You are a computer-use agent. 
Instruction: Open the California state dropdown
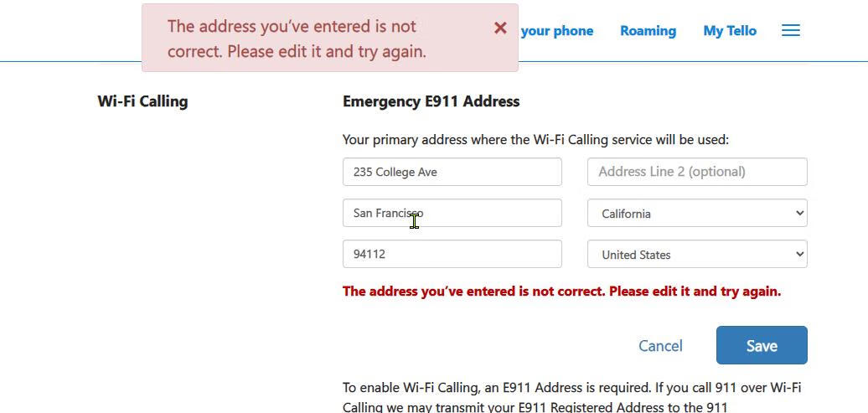point(697,213)
